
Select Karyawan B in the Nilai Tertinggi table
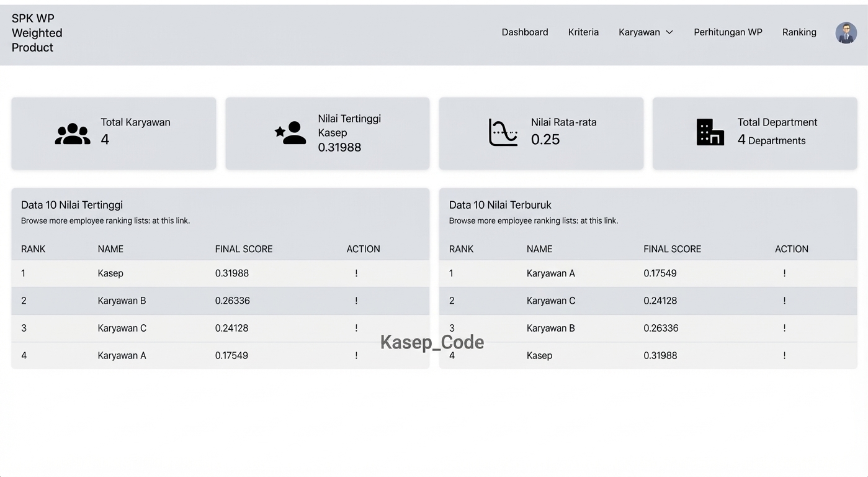click(122, 301)
